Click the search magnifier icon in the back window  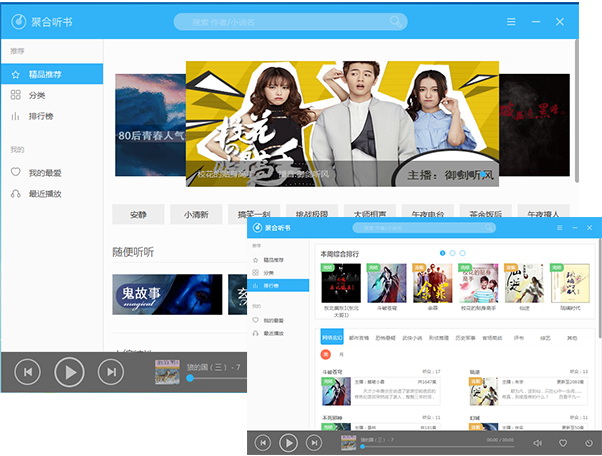click(x=396, y=21)
